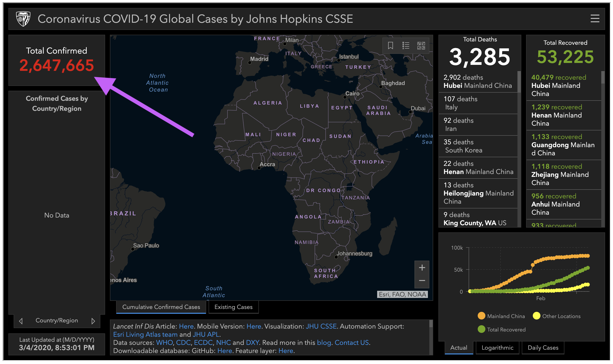Image resolution: width=613 pixels, height=364 pixels.
Task: Click the Total Deaths list scrollbar
Action: tap(519, 82)
